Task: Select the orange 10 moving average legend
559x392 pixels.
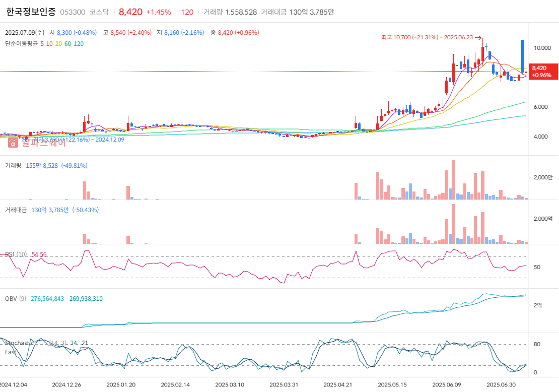Action: tap(49, 44)
